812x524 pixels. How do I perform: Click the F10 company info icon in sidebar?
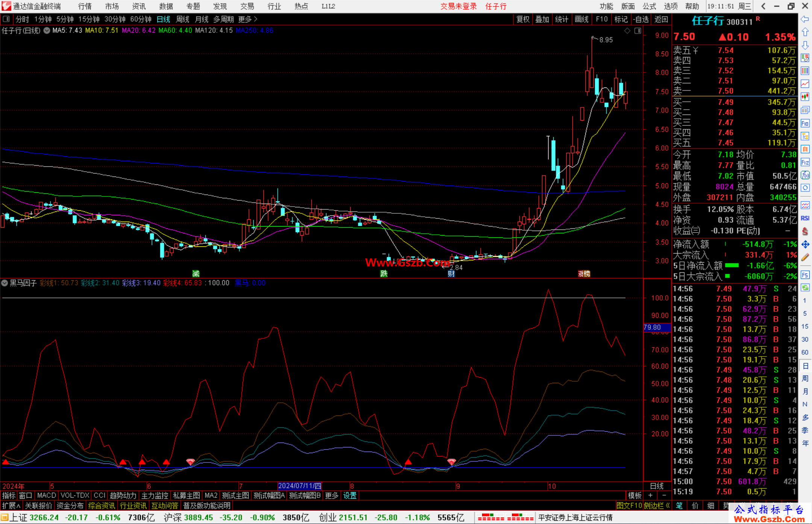tap(805, 123)
